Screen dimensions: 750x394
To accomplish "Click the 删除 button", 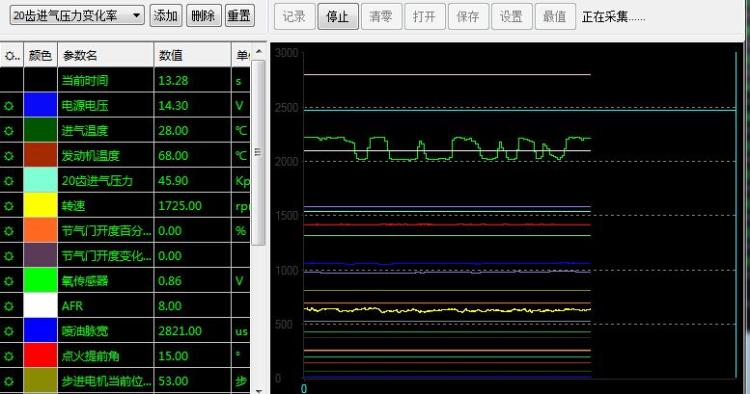I will coord(203,16).
